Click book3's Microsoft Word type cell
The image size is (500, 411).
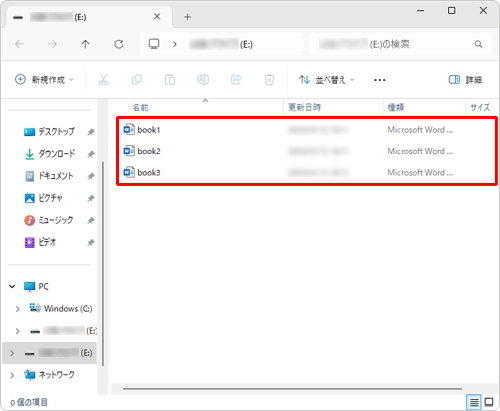coord(420,172)
